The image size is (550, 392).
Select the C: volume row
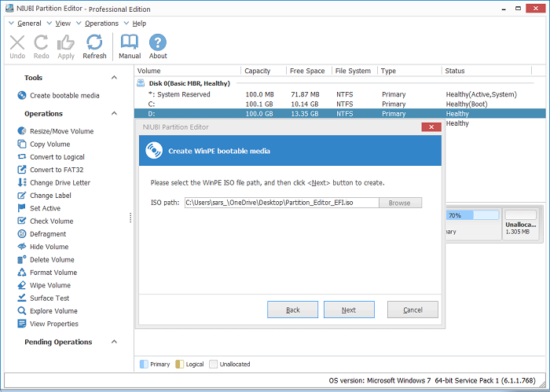pyautogui.click(x=340, y=104)
